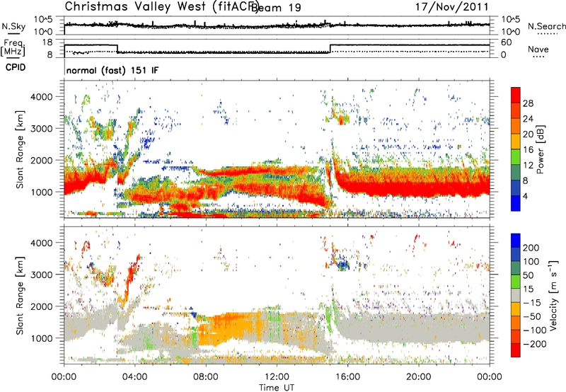Click the 16:00 time axis label
This screenshot has width=566, height=392.
pos(347,377)
